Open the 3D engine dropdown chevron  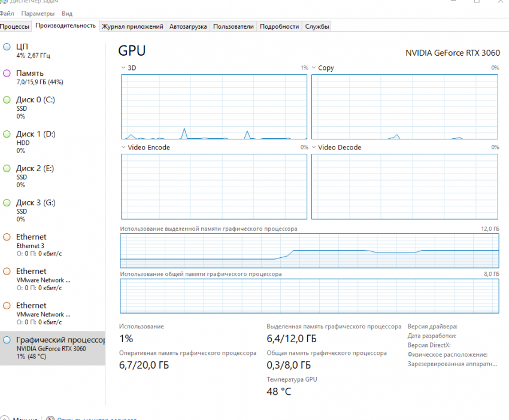[x=123, y=68]
